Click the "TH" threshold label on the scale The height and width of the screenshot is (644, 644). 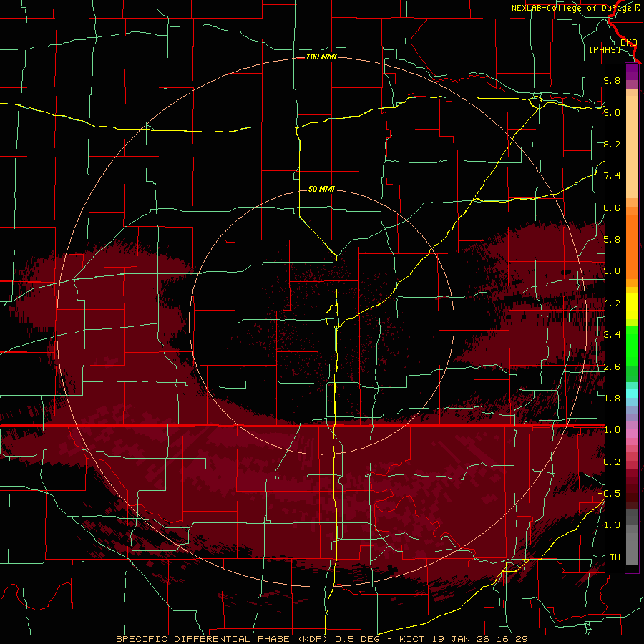click(615, 557)
